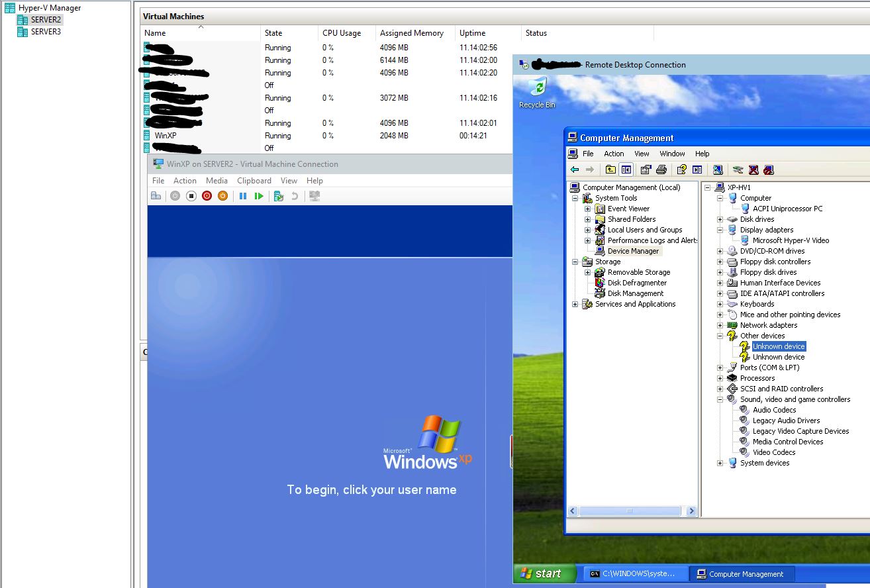
Task: Open the Action menu in Computer Management
Action: (x=614, y=153)
